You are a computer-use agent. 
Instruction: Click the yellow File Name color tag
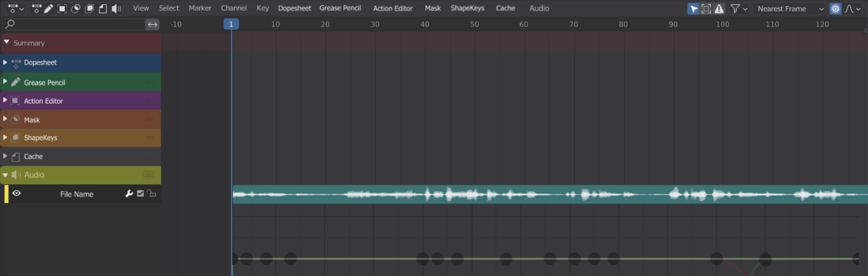click(6, 194)
